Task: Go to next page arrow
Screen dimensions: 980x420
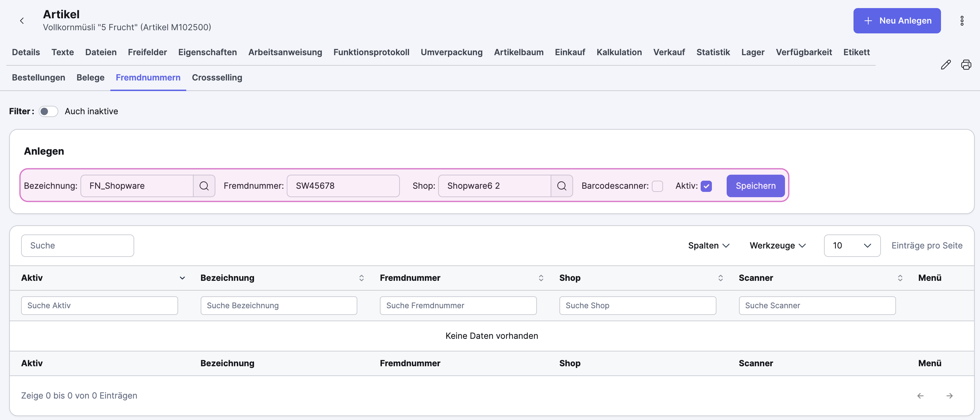Action: (x=949, y=396)
